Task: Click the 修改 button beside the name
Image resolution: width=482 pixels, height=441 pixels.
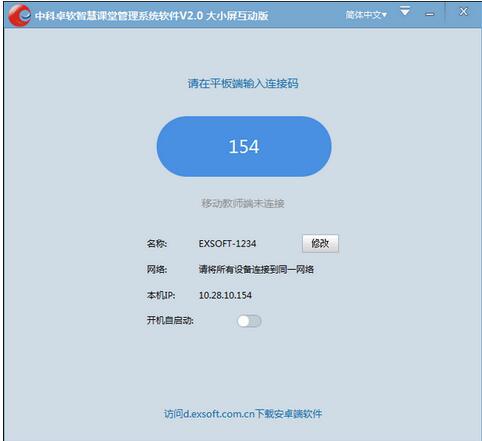Action: pos(320,243)
